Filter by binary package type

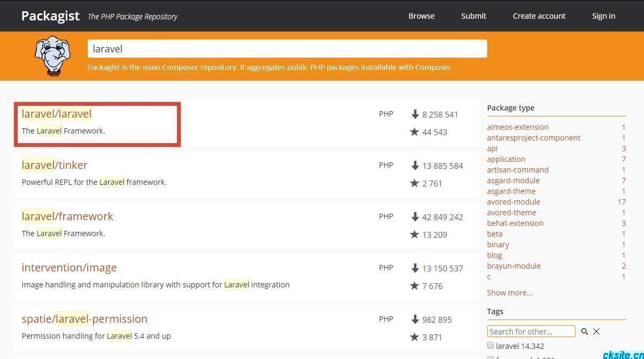pyautogui.click(x=498, y=245)
